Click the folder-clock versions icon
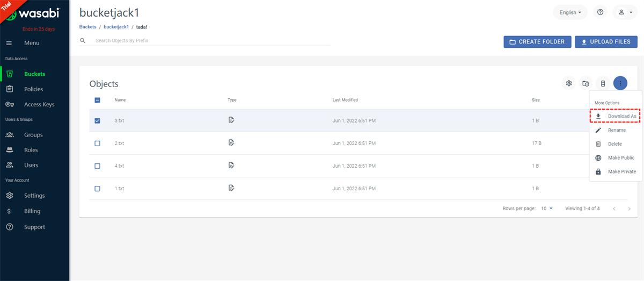The image size is (644, 281). tap(586, 83)
